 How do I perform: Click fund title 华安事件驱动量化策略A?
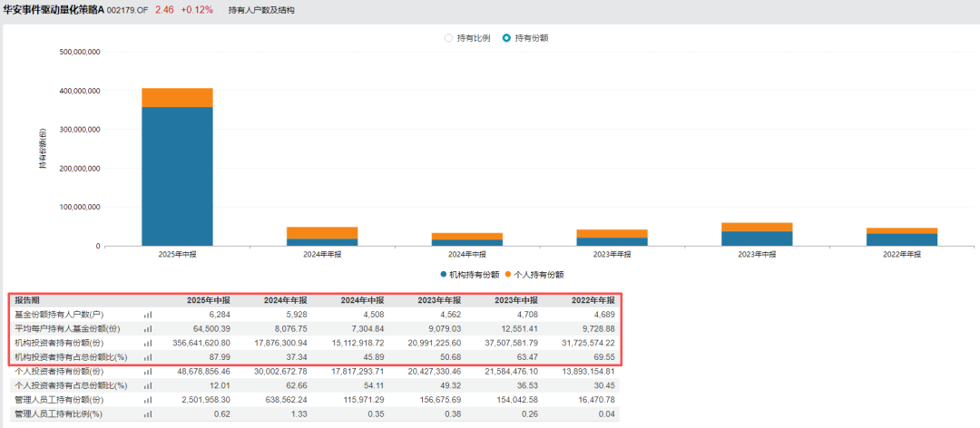pyautogui.click(x=54, y=10)
